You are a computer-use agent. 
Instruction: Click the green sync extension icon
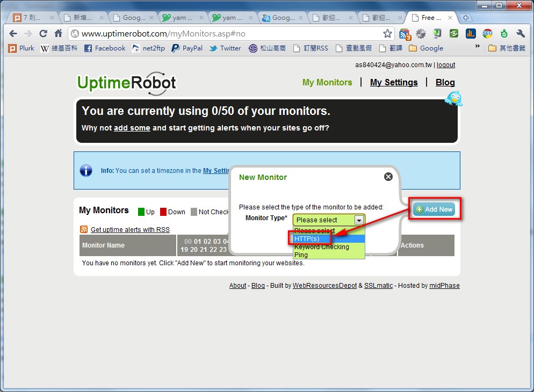point(454,33)
